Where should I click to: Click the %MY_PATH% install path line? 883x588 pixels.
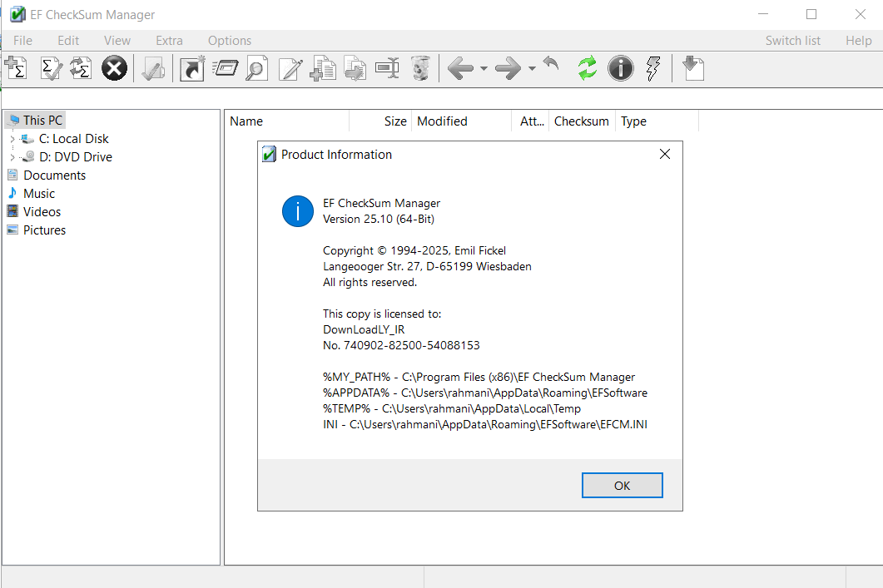click(x=479, y=377)
